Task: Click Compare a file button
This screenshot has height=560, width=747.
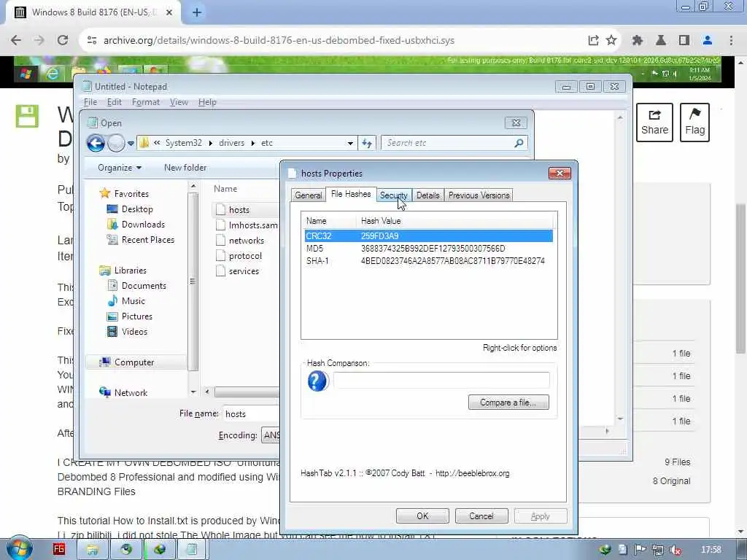Action: 508,402
